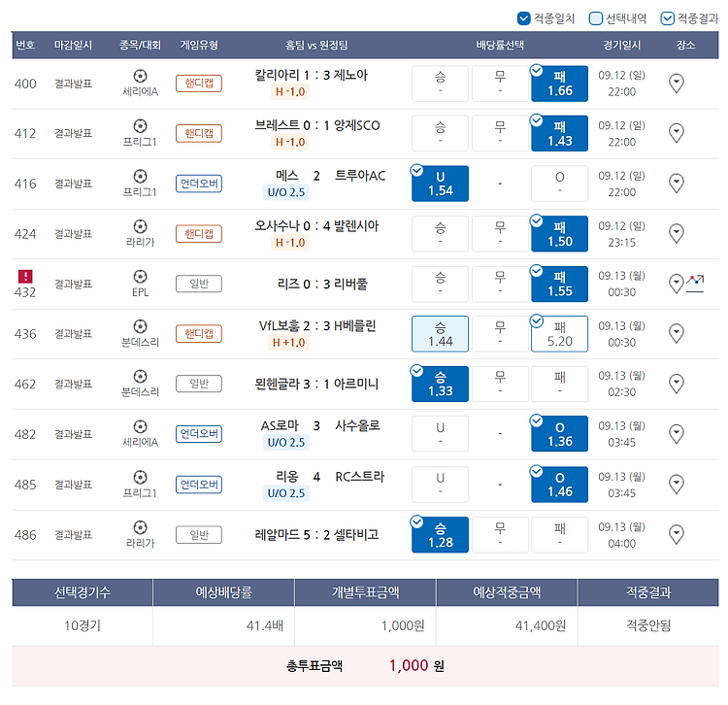Select O 1.46 odds for 리옹 match
Screen dimensions: 728x705
coord(559,485)
